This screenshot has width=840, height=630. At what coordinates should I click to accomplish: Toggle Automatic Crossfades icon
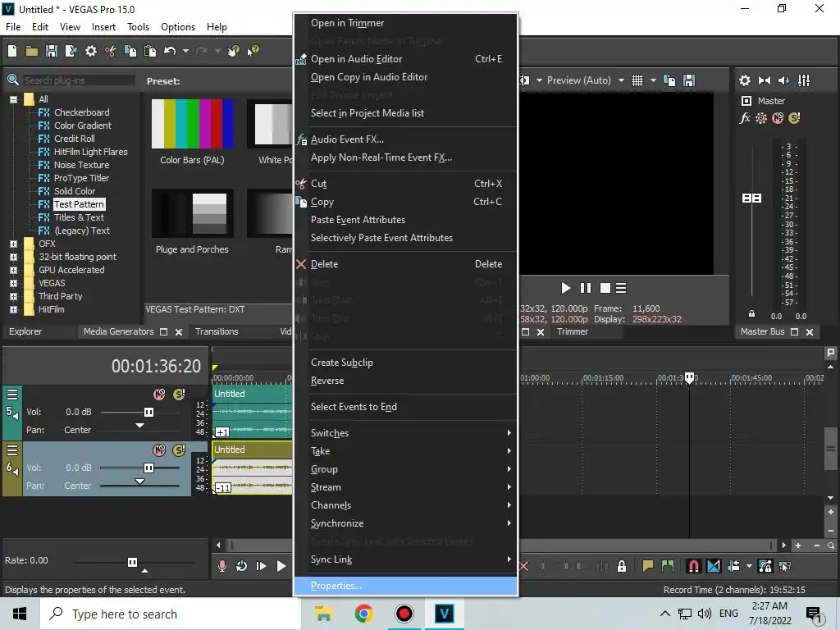(x=714, y=566)
